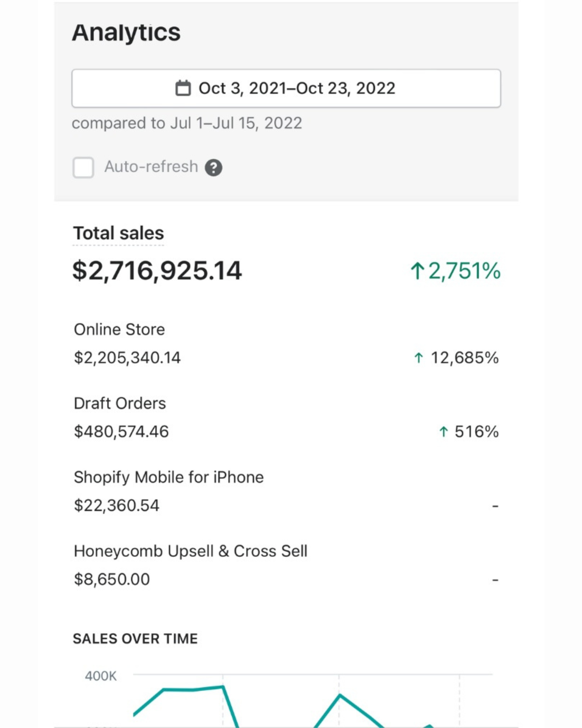Click the $2,716,925.14 total sales amount

pos(157,271)
